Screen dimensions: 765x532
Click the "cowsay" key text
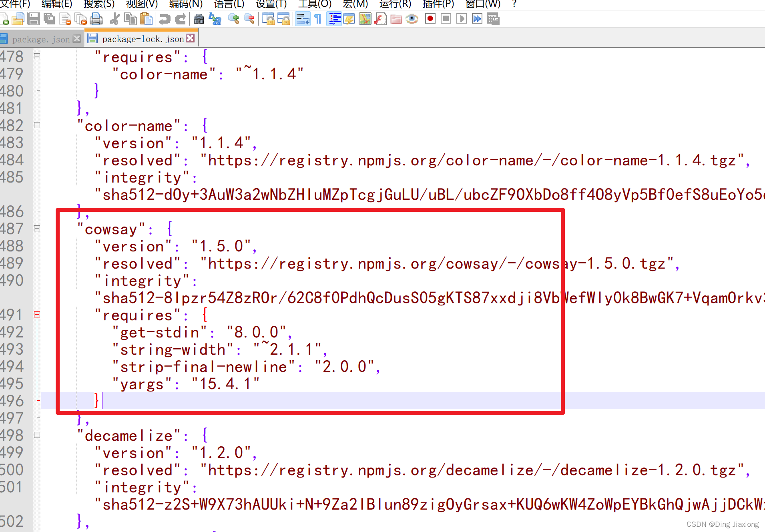click(x=111, y=229)
